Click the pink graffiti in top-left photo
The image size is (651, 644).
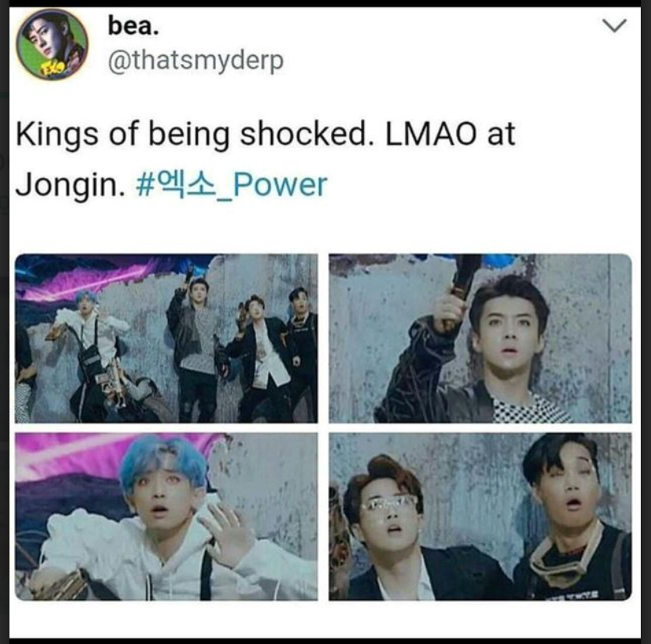[83, 281]
